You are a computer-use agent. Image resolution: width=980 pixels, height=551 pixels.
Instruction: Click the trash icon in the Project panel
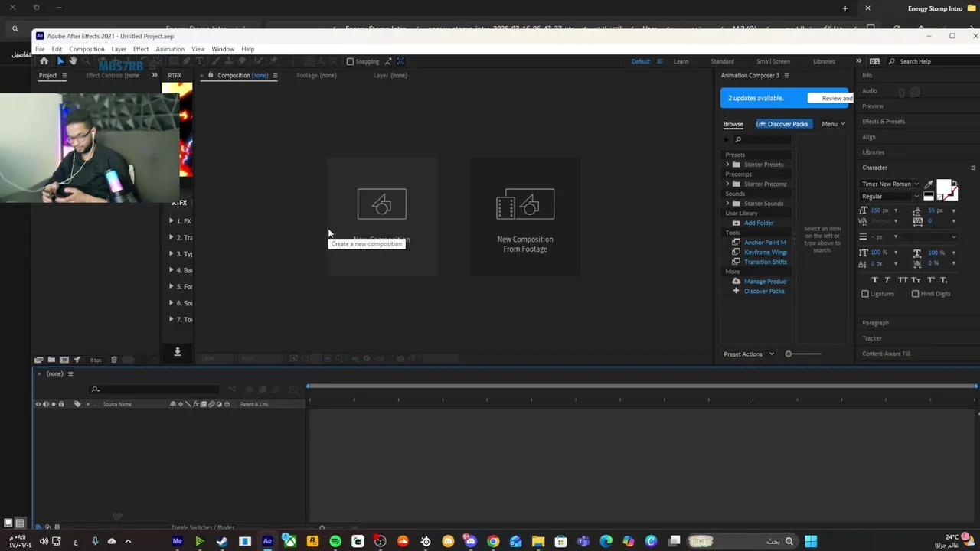tap(114, 360)
